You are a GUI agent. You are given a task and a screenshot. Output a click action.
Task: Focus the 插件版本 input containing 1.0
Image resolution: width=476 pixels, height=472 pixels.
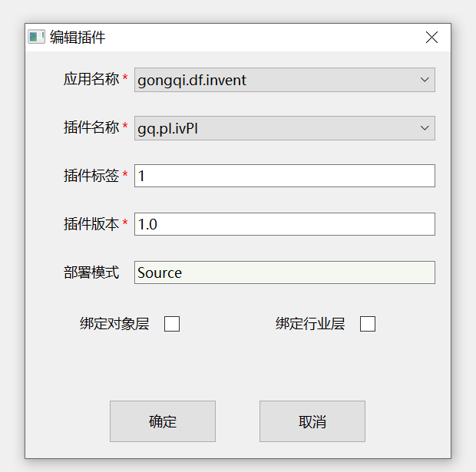click(x=284, y=224)
